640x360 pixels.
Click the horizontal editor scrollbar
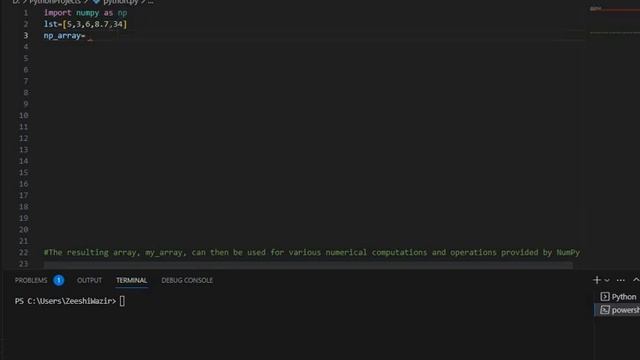click(308, 265)
